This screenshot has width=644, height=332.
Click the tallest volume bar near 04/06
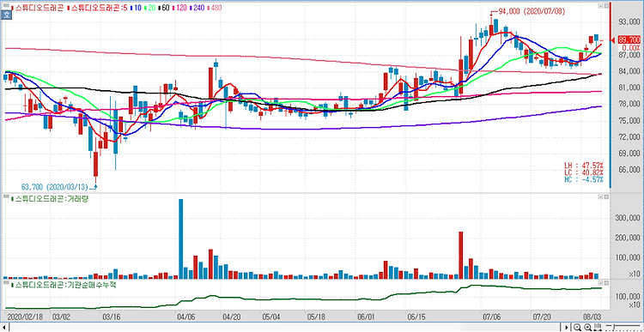click(x=180, y=238)
